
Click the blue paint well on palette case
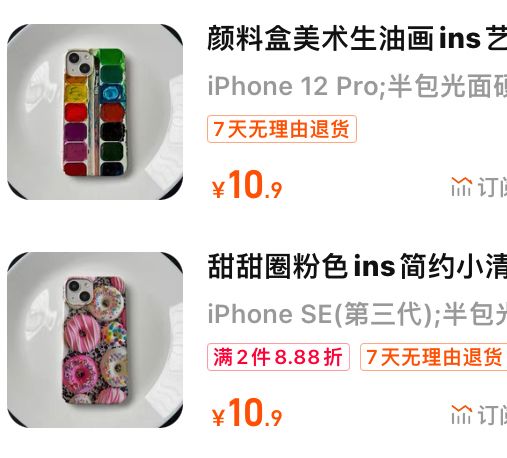coord(113,93)
